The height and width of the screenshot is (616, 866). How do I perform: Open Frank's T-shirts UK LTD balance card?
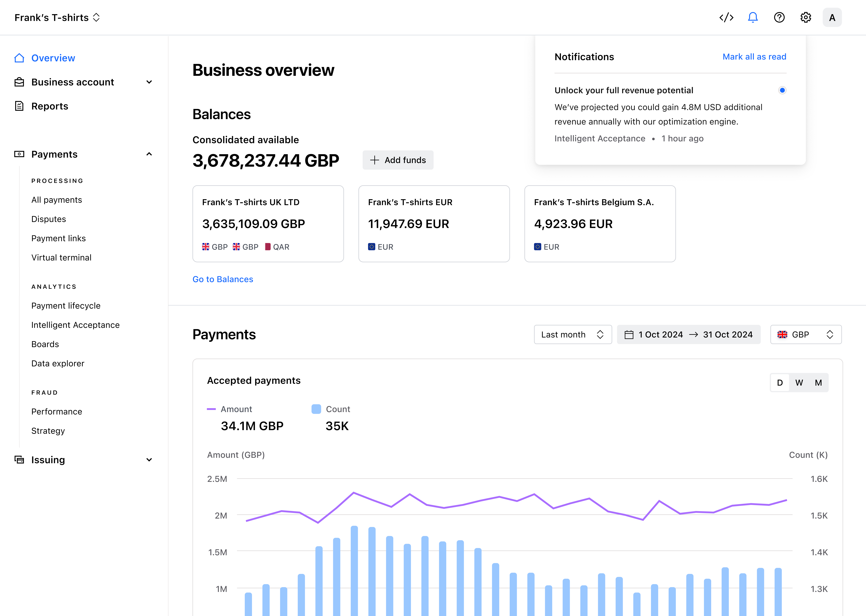[x=268, y=224]
